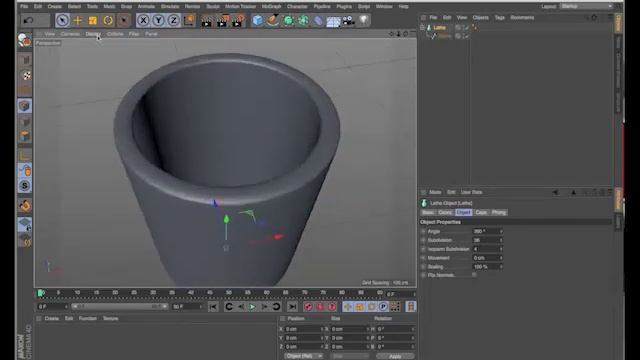Screen dimensions: 640x360
Task: Select the Scale tool
Action: point(93,20)
